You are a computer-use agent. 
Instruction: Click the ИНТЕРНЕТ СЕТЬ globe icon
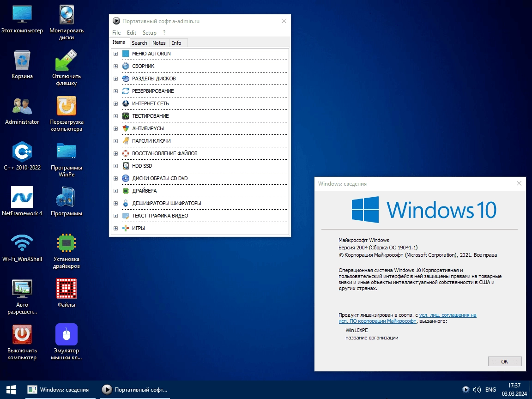coord(126,103)
